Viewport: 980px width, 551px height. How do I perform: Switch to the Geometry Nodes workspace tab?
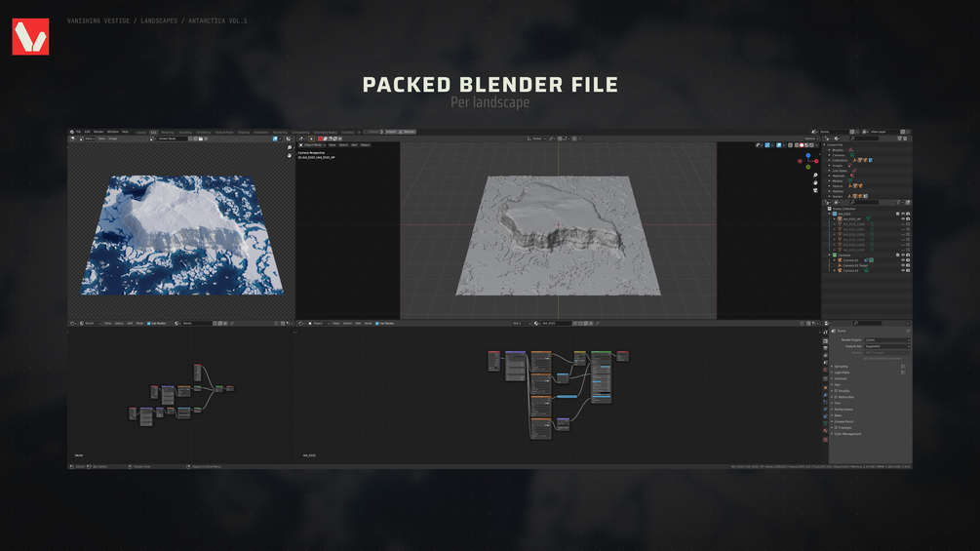tap(326, 133)
